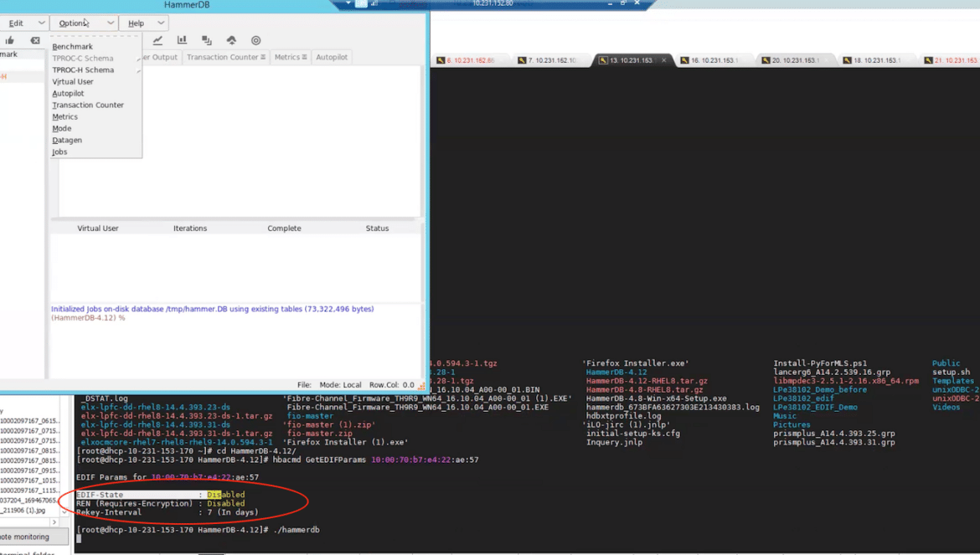Click the session icon on tab 20. 10.231.153
This screenshot has width=980, height=555.
[766, 60]
